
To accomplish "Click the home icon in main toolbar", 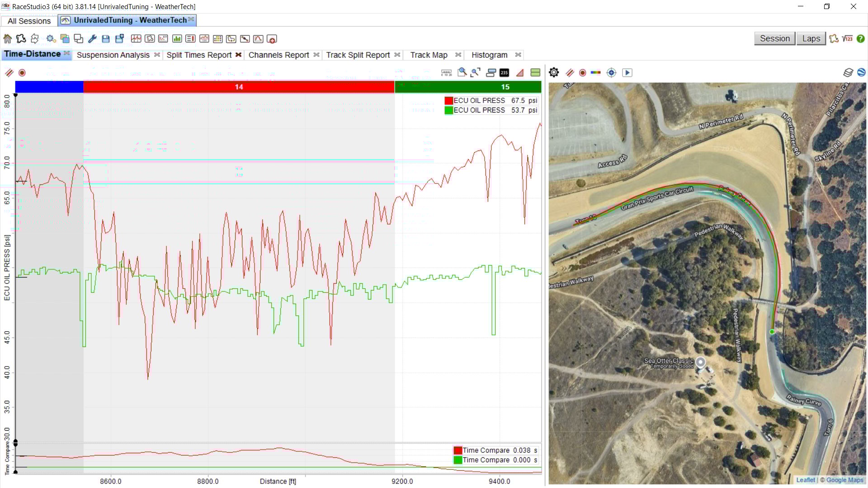I will tap(8, 39).
